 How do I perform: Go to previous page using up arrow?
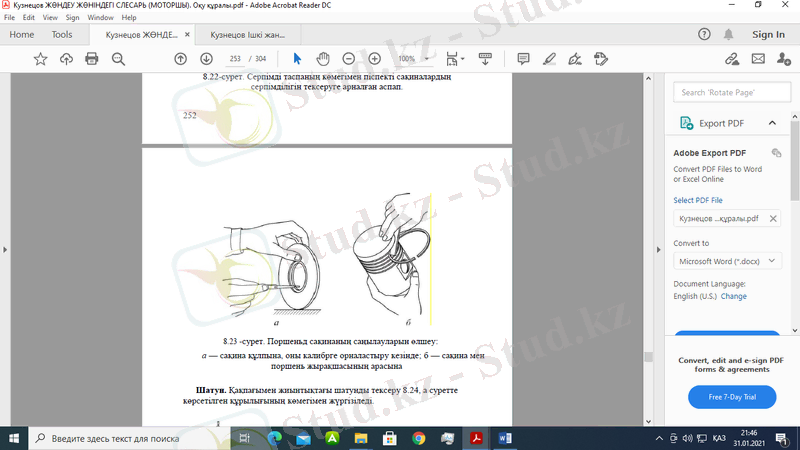coord(180,59)
